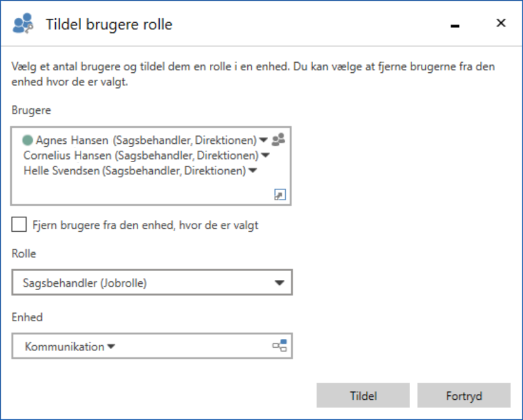This screenshot has height=420, width=523.
Task: Enable 'Fjern brugere fra den enhed' checkbox
Action: click(x=19, y=225)
